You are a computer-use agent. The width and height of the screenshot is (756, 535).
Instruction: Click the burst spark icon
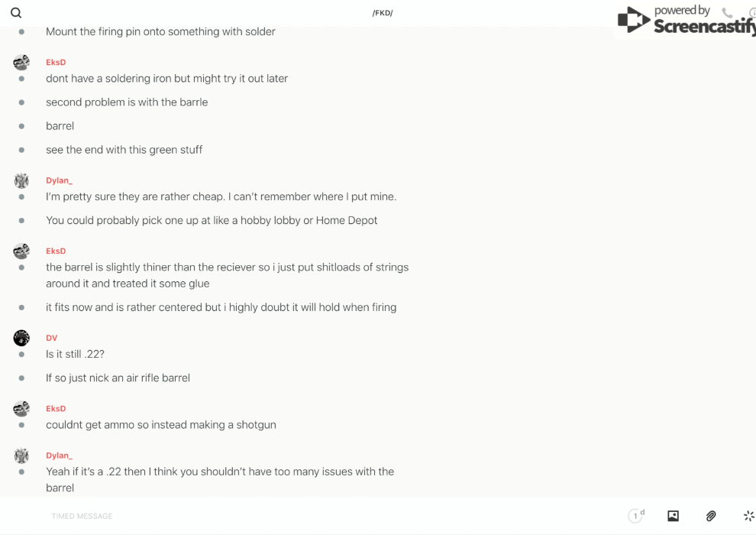(748, 516)
